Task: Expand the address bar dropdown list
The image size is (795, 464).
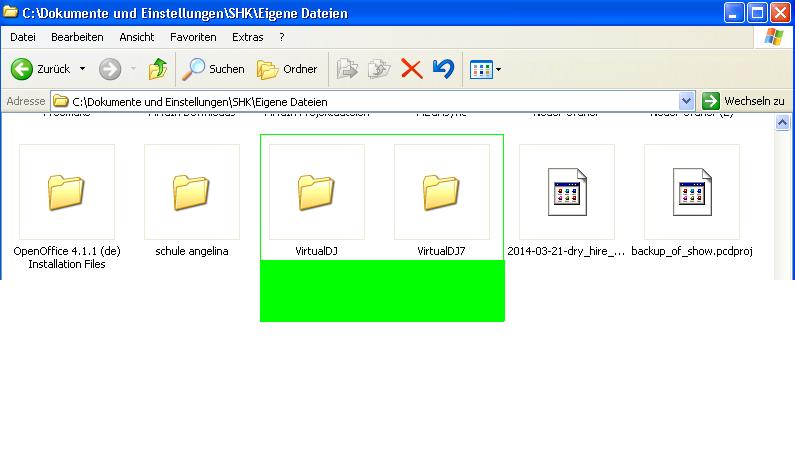Action: [686, 101]
